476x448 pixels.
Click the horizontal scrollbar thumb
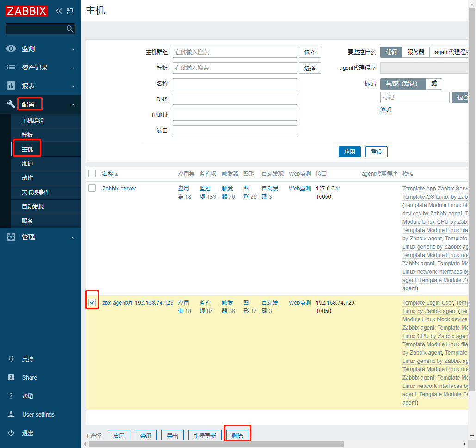tap(216, 444)
